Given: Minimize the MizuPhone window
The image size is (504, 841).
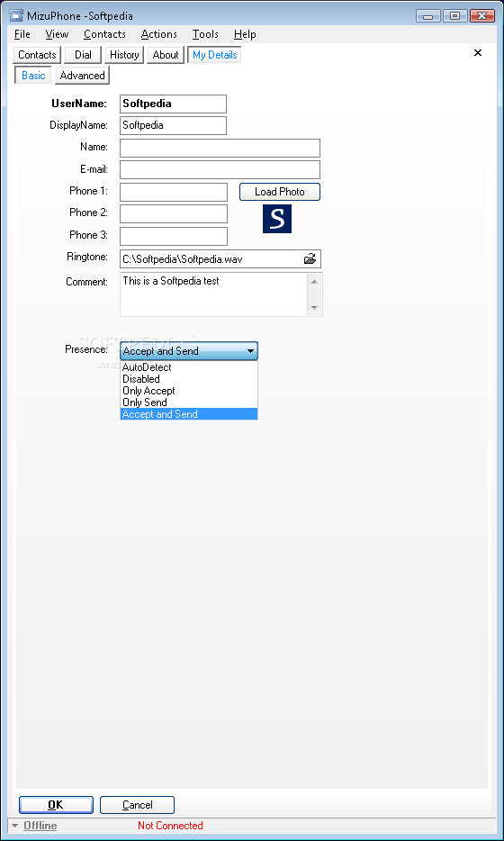Looking at the screenshot, I should coord(427,16).
